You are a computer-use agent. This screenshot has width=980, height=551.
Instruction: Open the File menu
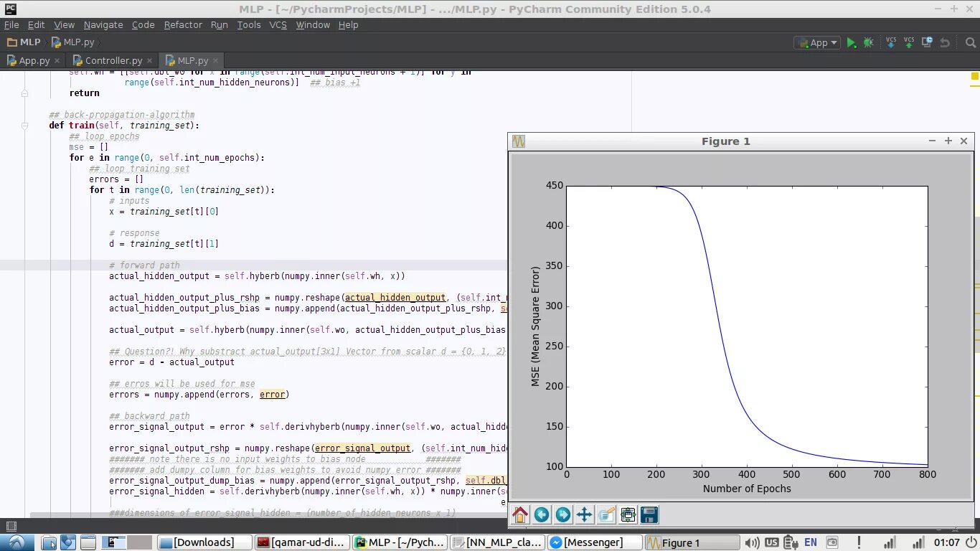click(x=11, y=24)
